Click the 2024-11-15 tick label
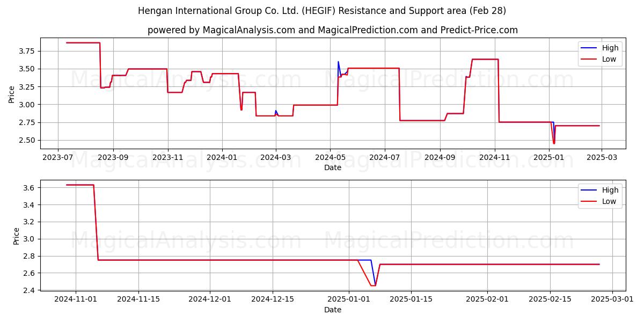The image size is (644, 322). (138, 300)
